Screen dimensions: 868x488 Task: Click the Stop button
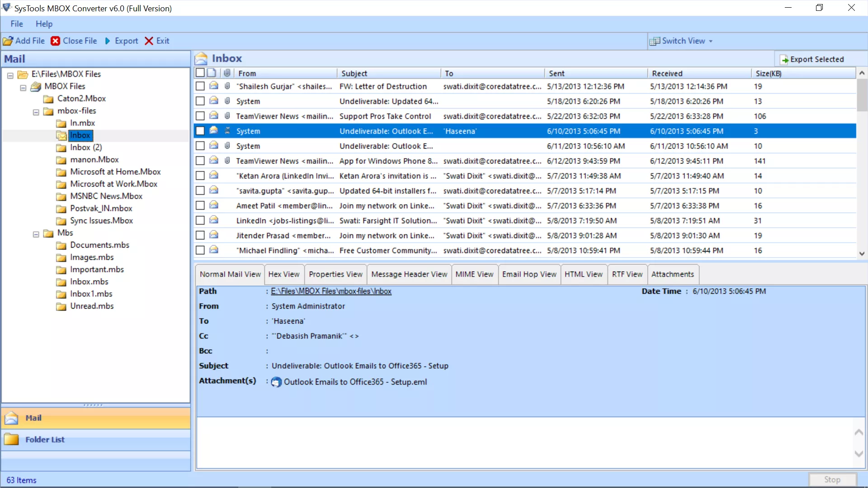point(832,479)
